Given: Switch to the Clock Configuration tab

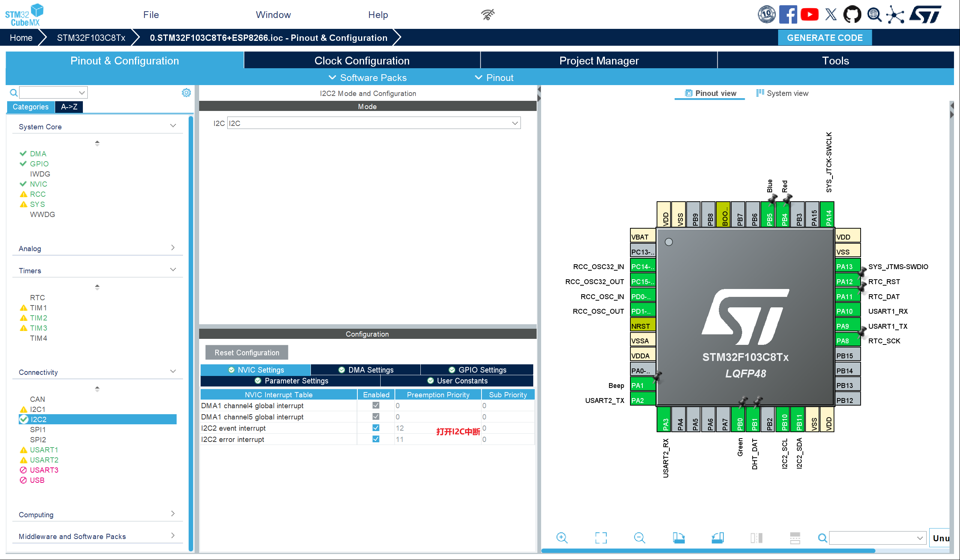Looking at the screenshot, I should [361, 60].
